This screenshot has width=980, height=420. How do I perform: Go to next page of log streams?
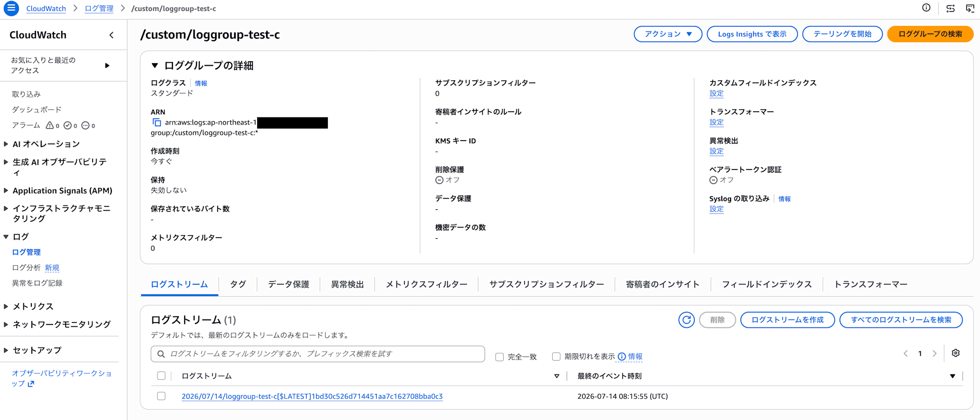pyautogui.click(x=934, y=353)
